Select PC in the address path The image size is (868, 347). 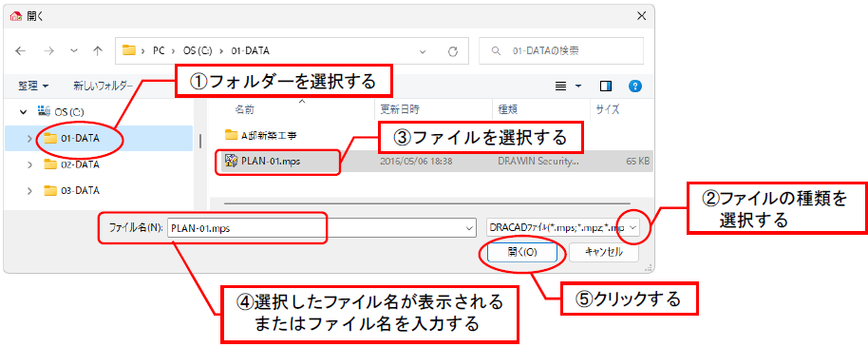(159, 51)
